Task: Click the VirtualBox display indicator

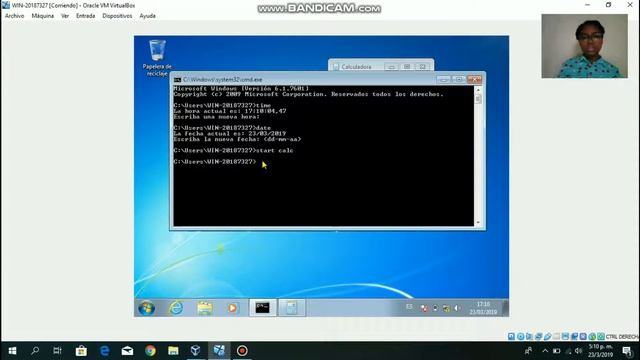Action: tap(565, 336)
